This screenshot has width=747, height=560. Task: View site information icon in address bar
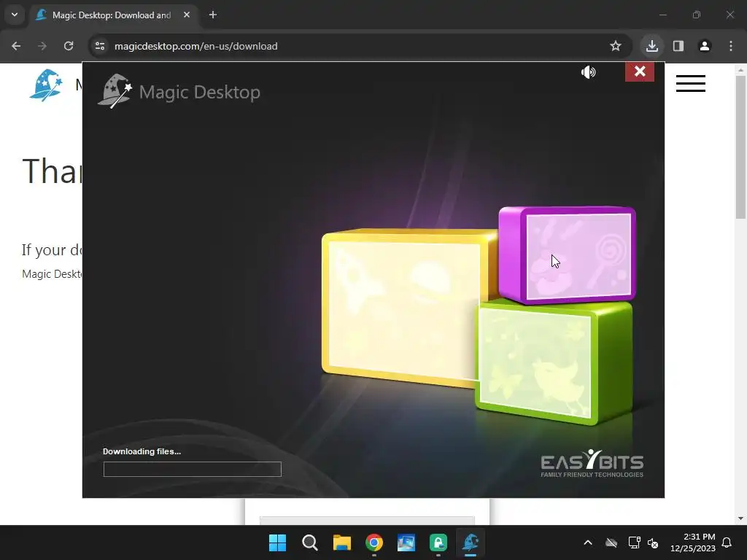[100, 46]
